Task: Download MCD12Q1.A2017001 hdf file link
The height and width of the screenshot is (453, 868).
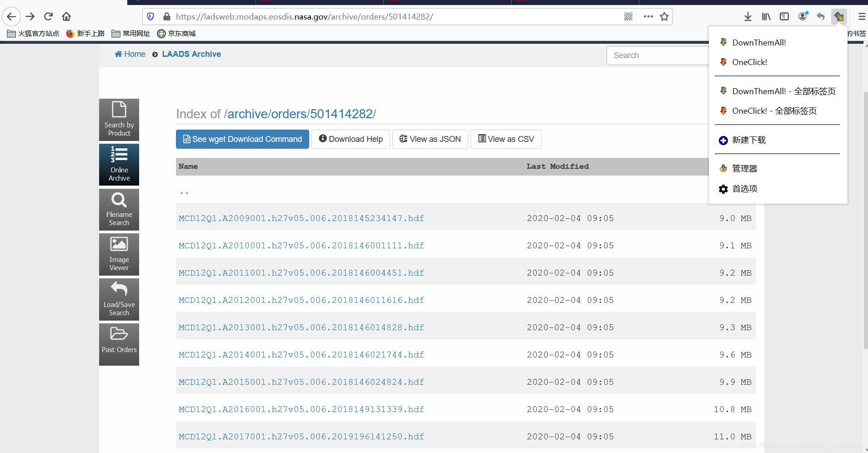Action: 301,437
